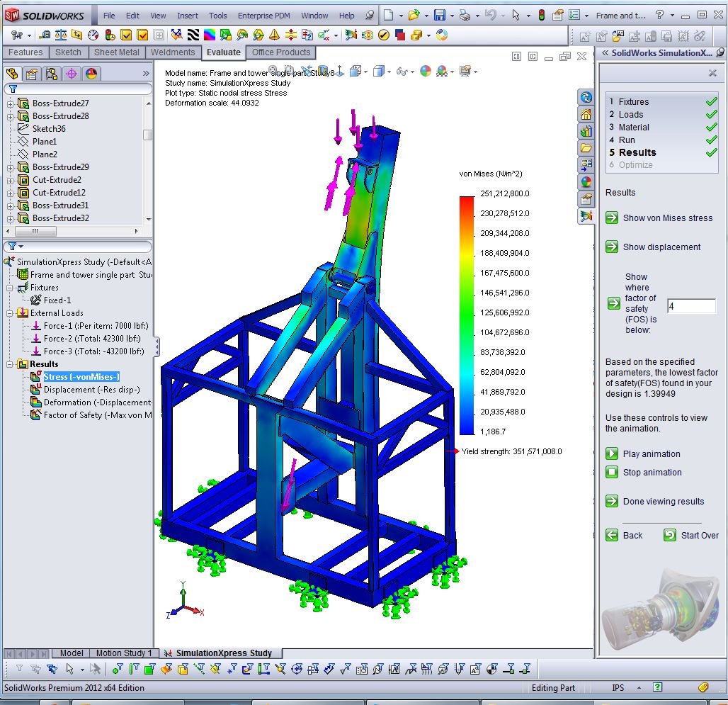Toggle the Filter Faces selection filter
The height and width of the screenshot is (705, 728).
pos(149,669)
